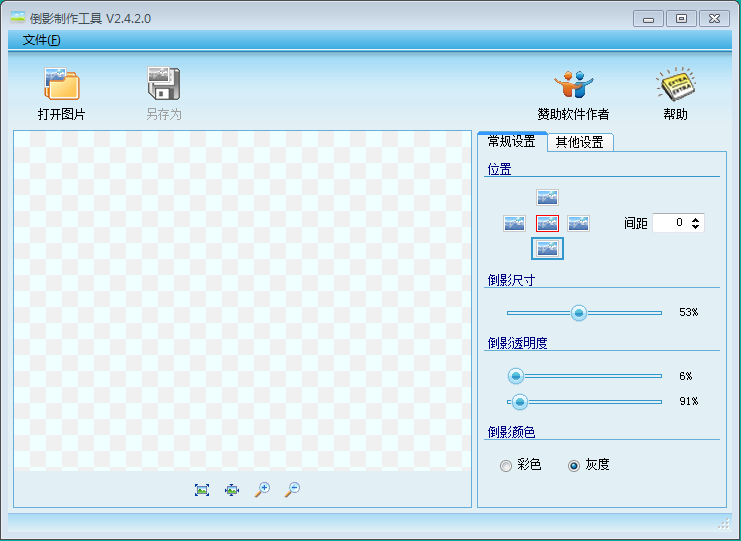Click the actual-size view icon
The height and width of the screenshot is (541, 741).
[232, 489]
